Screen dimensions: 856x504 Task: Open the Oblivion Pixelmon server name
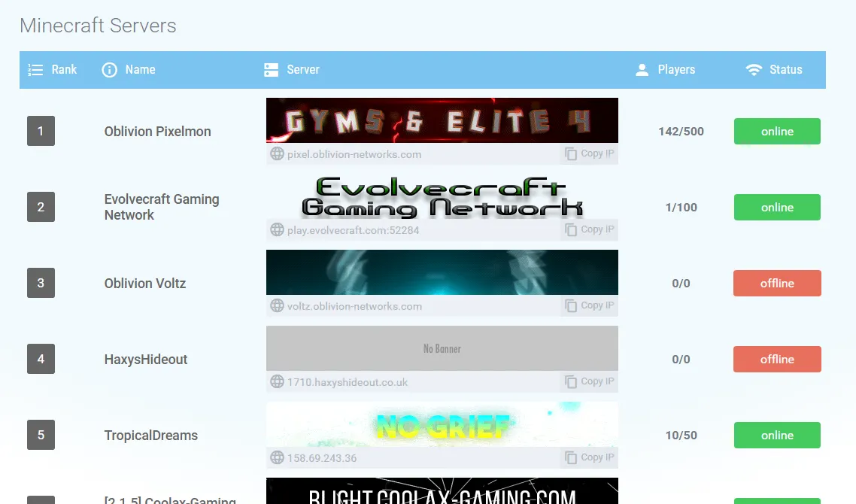pyautogui.click(x=157, y=132)
